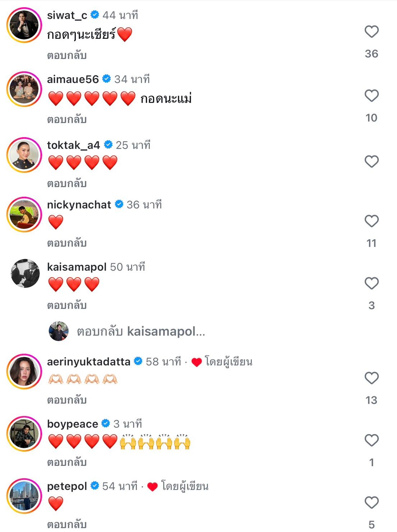Tap the like heart beside nickynachat's comment
The height and width of the screenshot is (532, 397).
pos(371,221)
